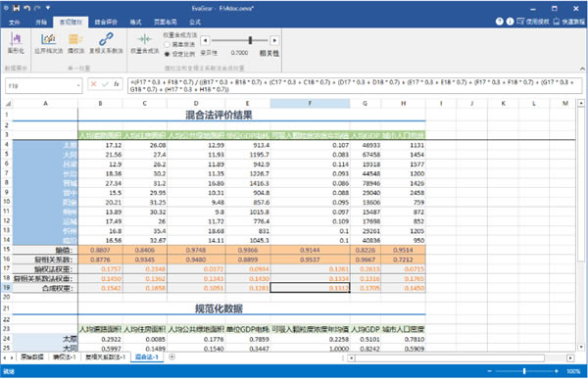Open the 文件 menu tab
Viewport: 588px width, 379px height.
15,23
